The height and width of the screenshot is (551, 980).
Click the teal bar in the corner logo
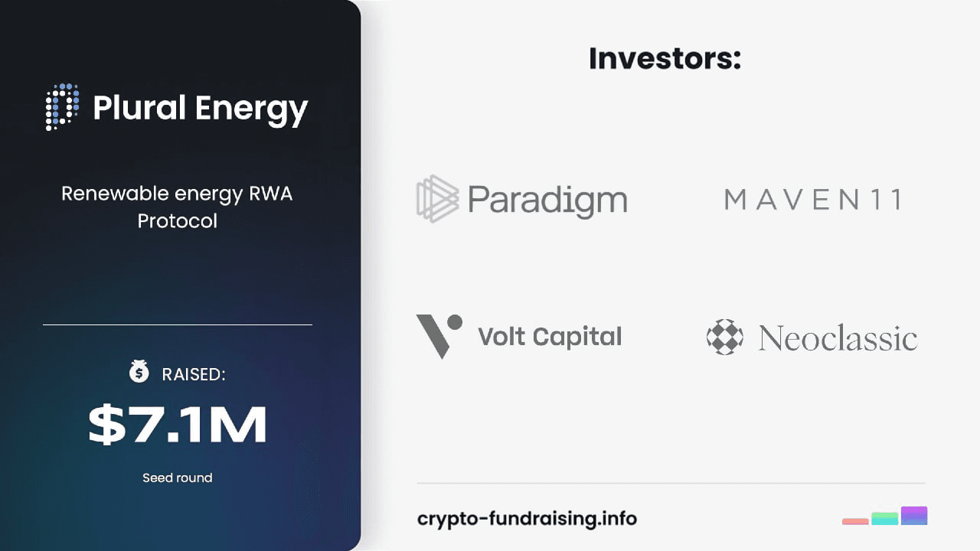click(884, 518)
